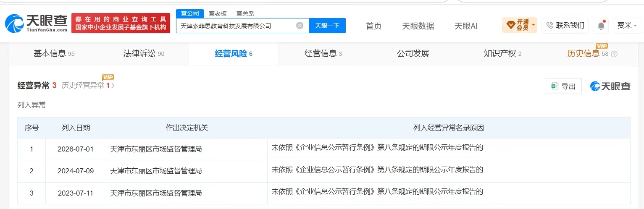Click the help question mark beside 历史信息
The width and height of the screenshot is (644, 209).
(x=614, y=54)
